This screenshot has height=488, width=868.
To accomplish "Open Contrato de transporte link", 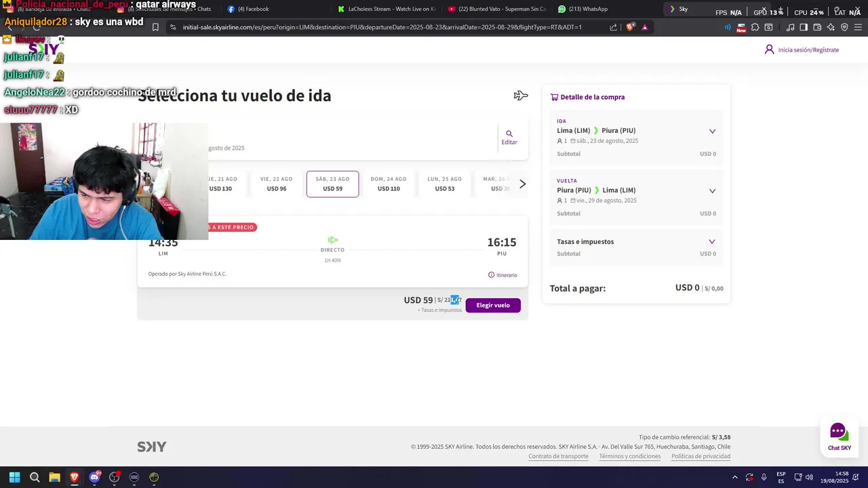I will click(x=558, y=456).
